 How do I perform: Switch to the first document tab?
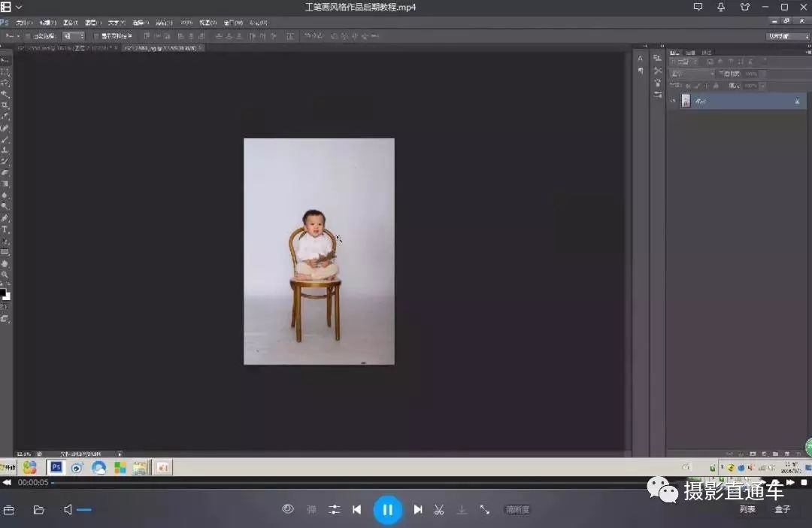(68, 48)
